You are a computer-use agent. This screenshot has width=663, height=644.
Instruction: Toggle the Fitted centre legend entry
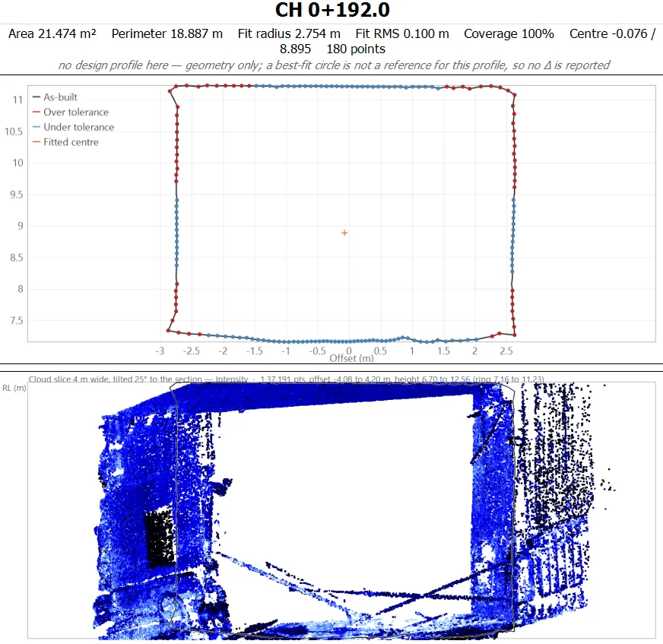pyautogui.click(x=65, y=142)
